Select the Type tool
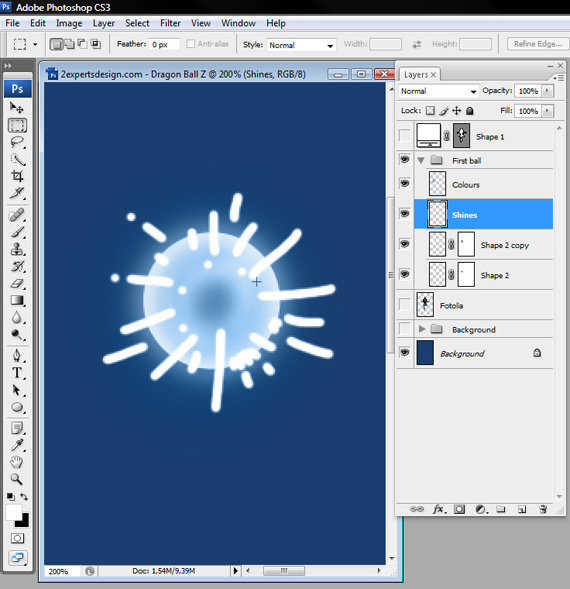Screen dimensions: 570x589 click(x=17, y=373)
